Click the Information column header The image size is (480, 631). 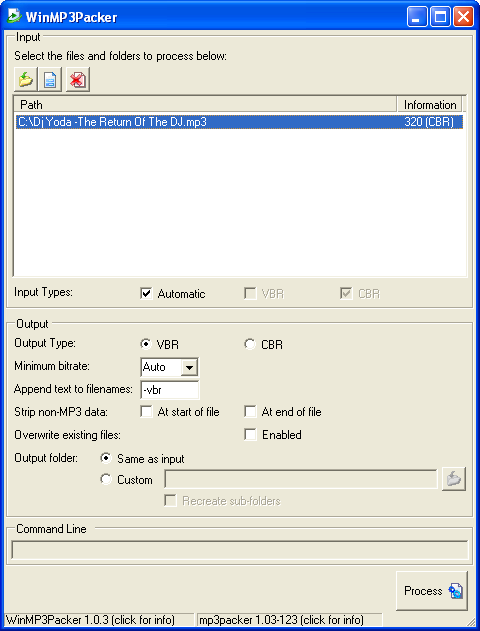(x=430, y=105)
